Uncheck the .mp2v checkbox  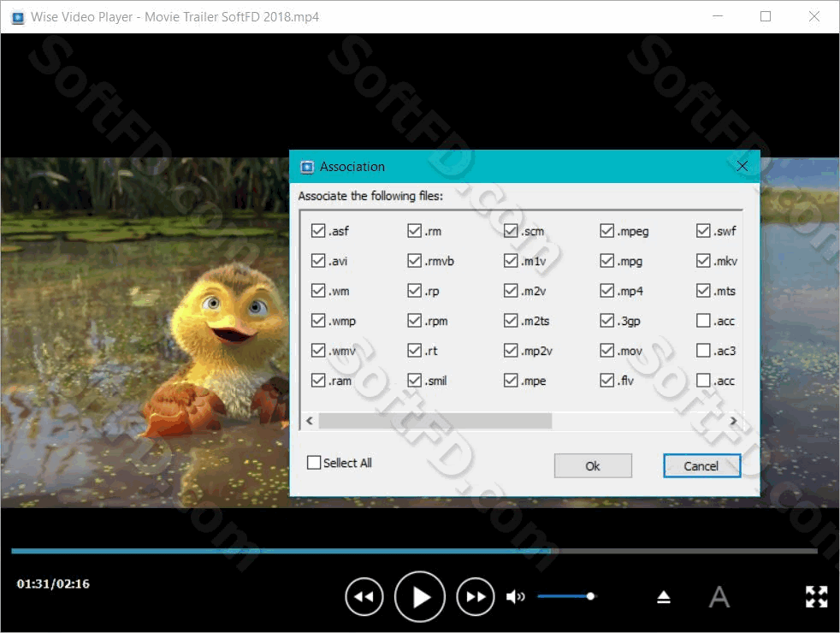coord(511,351)
